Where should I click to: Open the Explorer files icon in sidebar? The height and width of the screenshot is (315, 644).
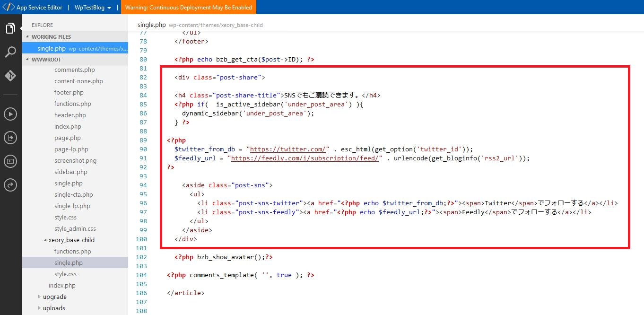coord(10,28)
